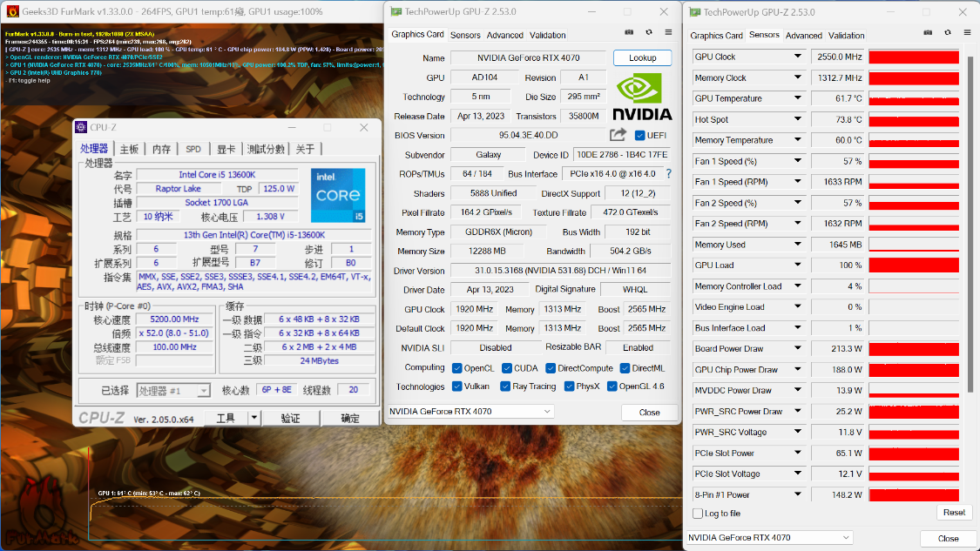Open the Hot Spot sensor dropdown
The height and width of the screenshot is (551, 980).
pos(797,118)
